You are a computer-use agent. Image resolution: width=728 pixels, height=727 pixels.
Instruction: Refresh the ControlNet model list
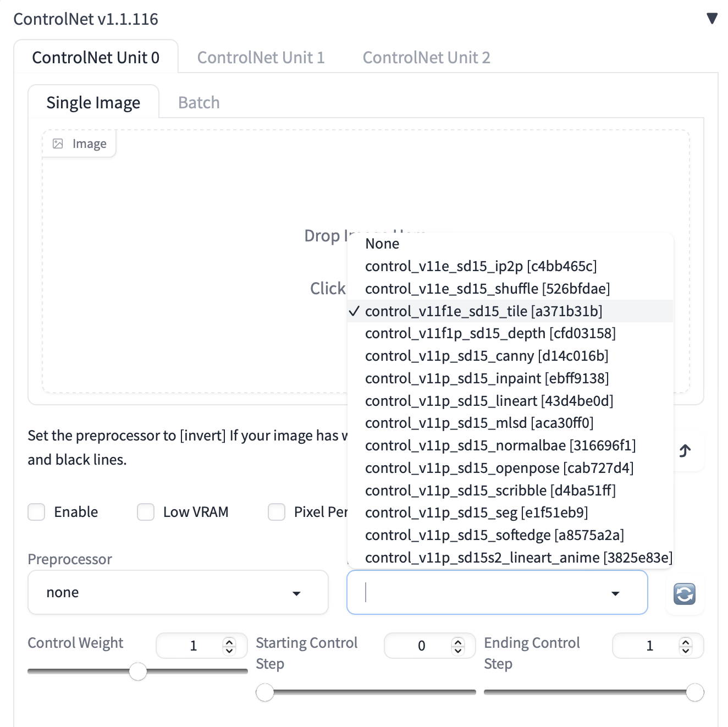tap(685, 594)
